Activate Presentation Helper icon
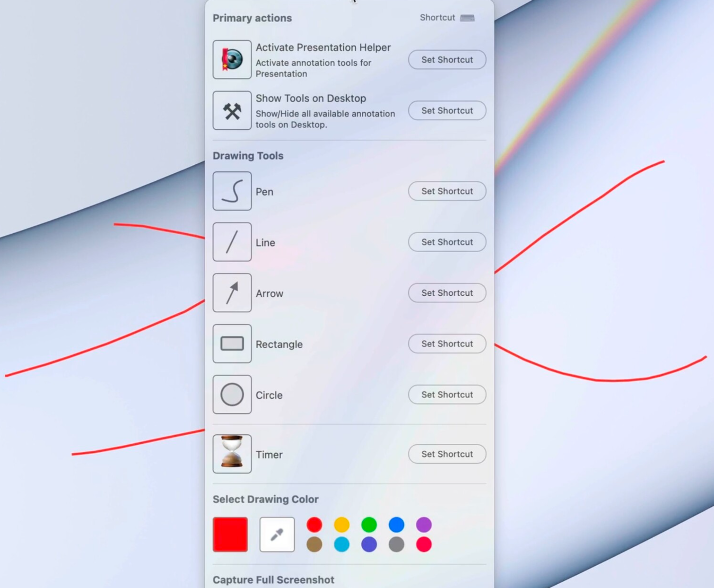Viewport: 714px width, 588px height. tap(232, 59)
